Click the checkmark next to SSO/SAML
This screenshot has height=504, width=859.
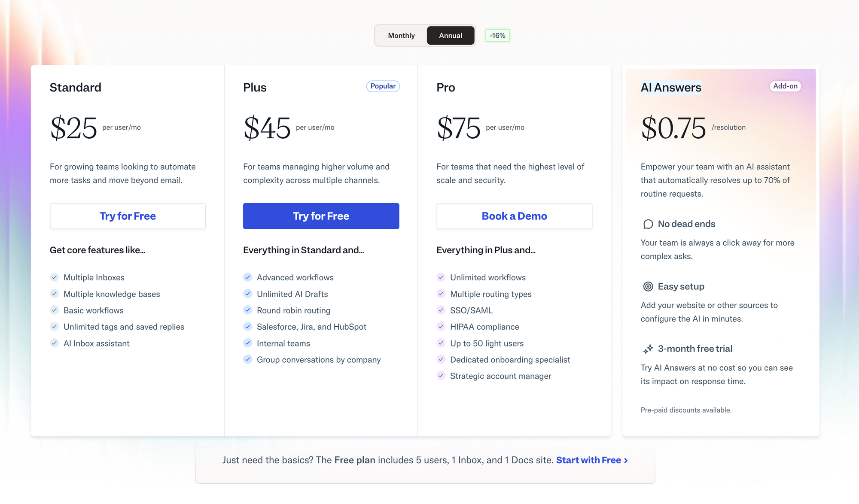441,310
